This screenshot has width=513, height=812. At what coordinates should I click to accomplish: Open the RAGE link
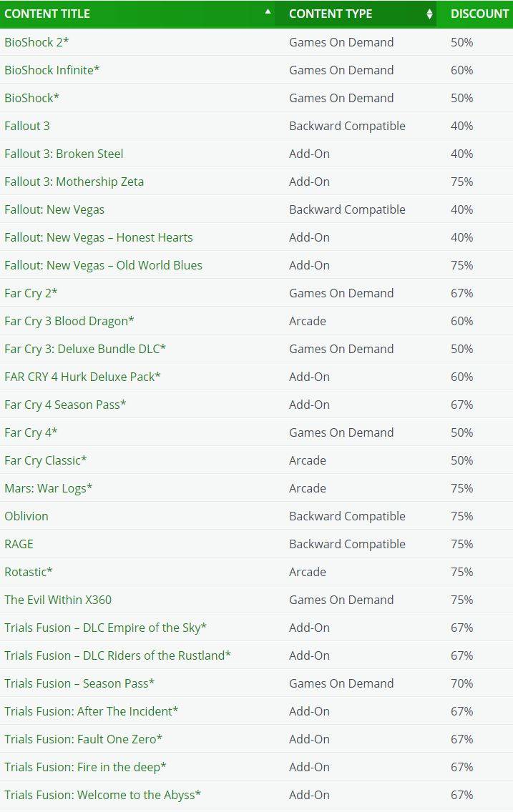pyautogui.click(x=19, y=544)
